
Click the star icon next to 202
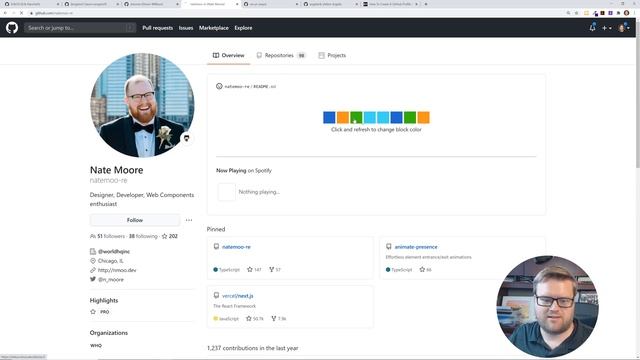164,236
